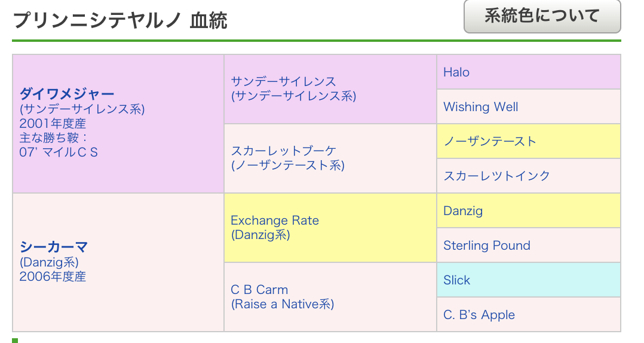Select スカーレットブーケ in pedigree
Screen dimensions: 644x343
click(x=283, y=151)
